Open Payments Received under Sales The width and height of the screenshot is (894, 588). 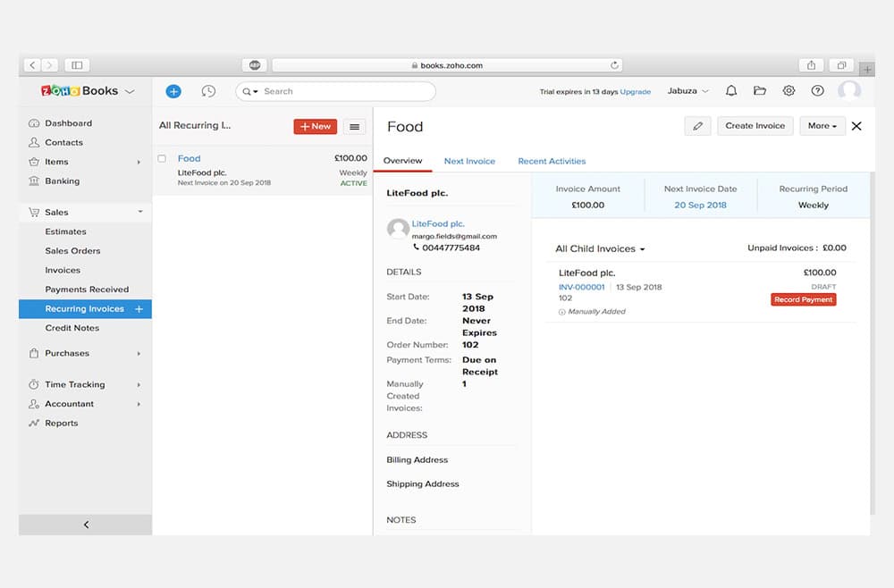[87, 290]
